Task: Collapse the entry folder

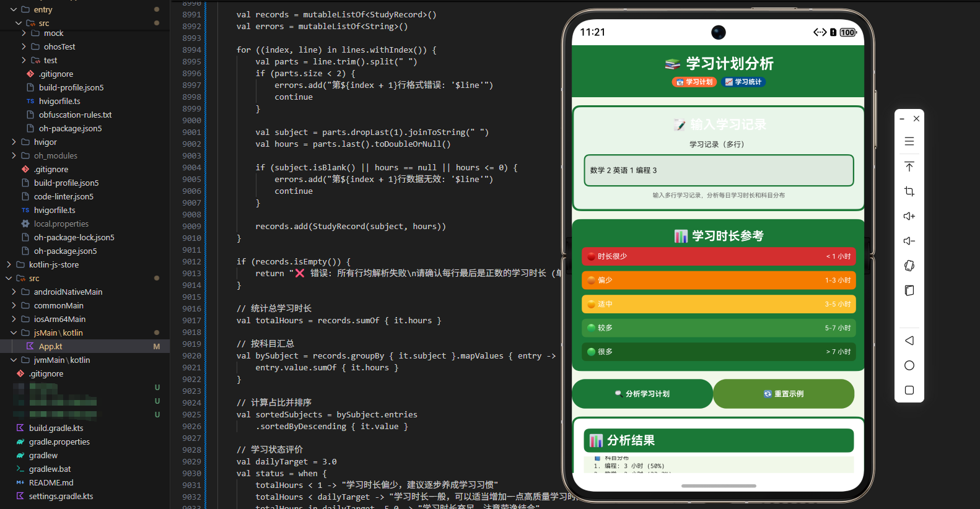Action: [x=14, y=9]
